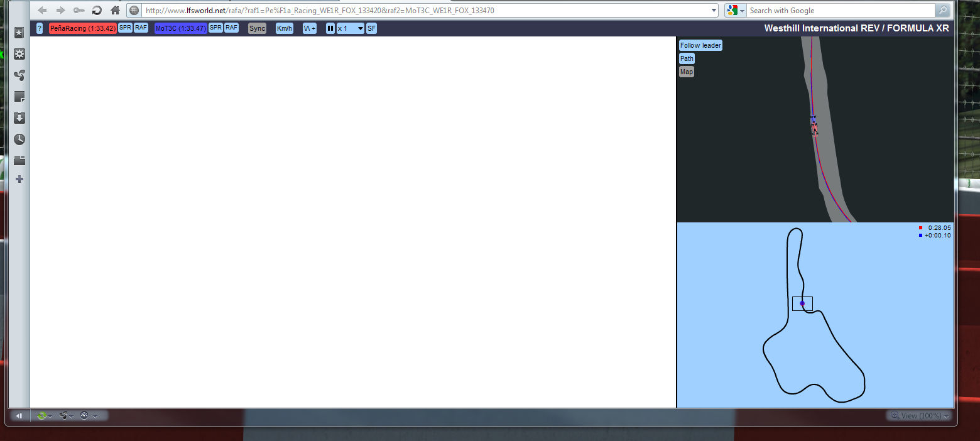The width and height of the screenshot is (980, 441).
Task: Toggle Follow leader mode
Action: pyautogui.click(x=700, y=45)
